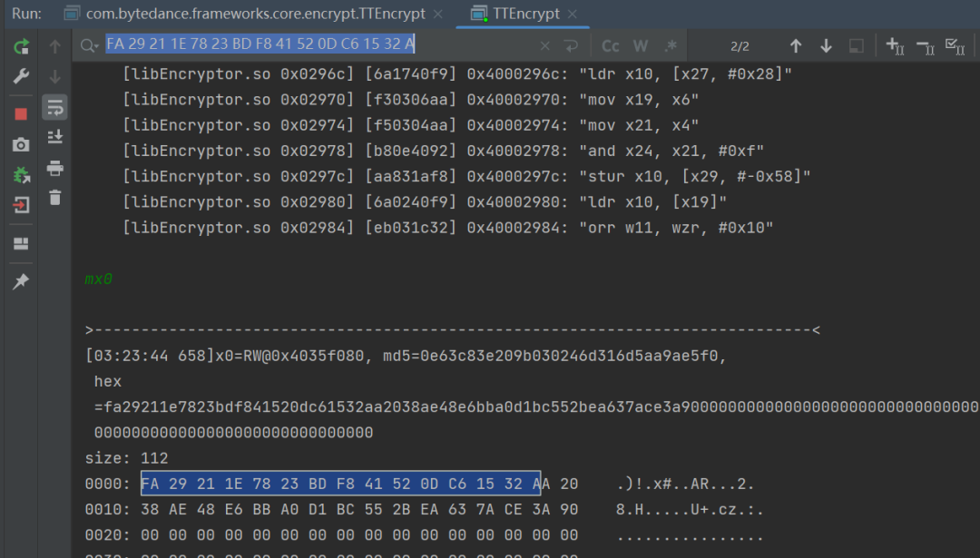This screenshot has height=558, width=980.
Task: Open search history magnifier dropdown
Action: point(89,45)
